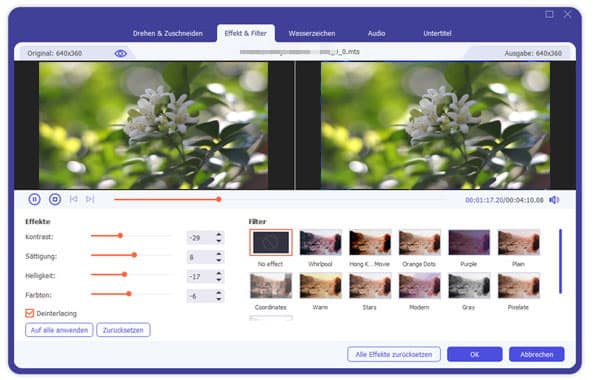The width and height of the screenshot is (600, 380).
Task: Apply the Warm filter
Action: [x=320, y=285]
